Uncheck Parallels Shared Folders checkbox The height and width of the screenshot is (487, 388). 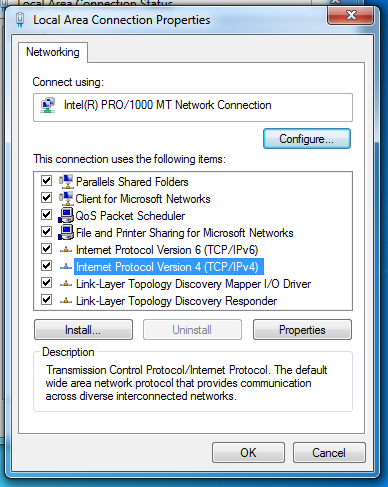tap(46, 181)
